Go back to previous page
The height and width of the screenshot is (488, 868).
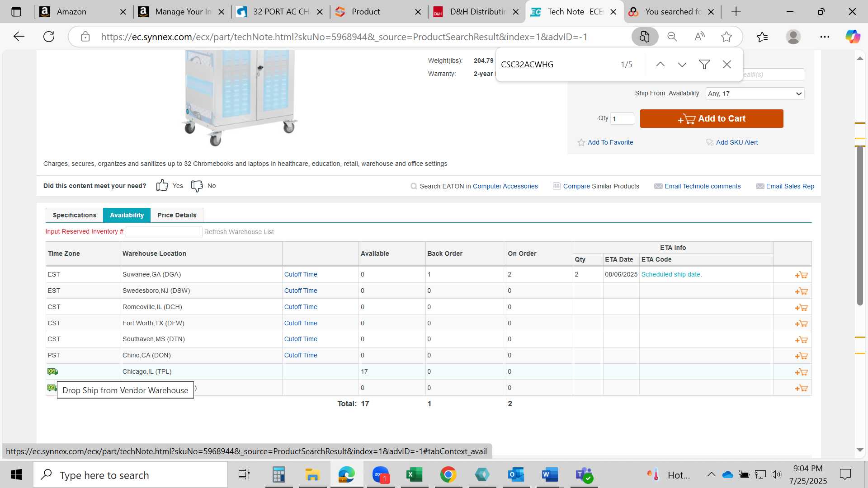coord(19,37)
